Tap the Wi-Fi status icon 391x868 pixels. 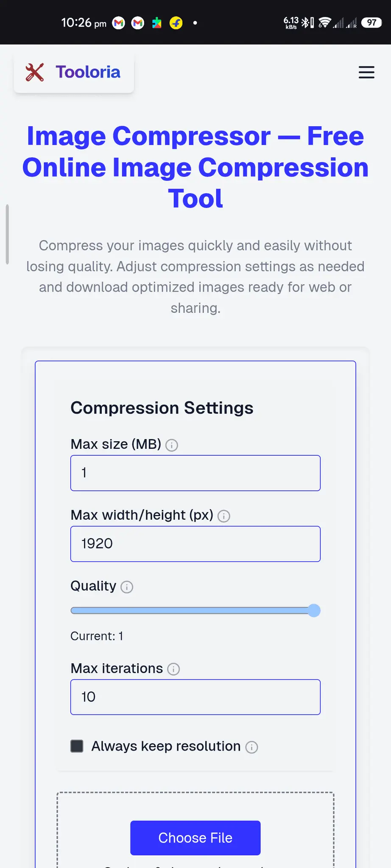click(324, 22)
